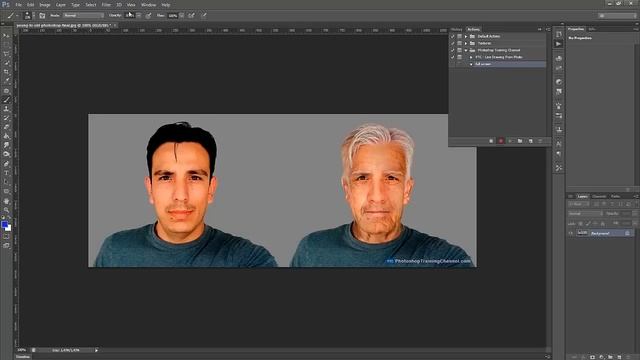Toggle checkmark for PTC Line Drawing action
Screen dimensions: 640x360
[x=453, y=57]
